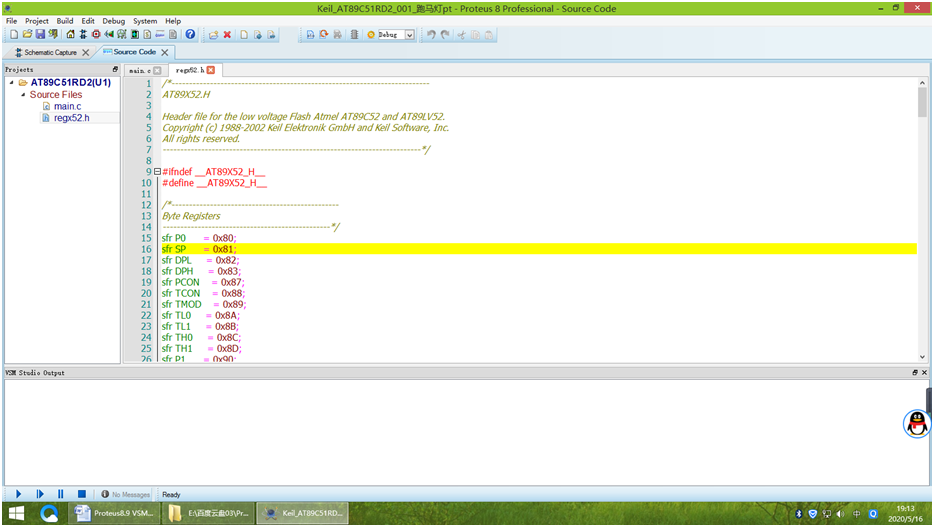Open the Build menu
The width and height of the screenshot is (934, 527).
[x=64, y=21]
